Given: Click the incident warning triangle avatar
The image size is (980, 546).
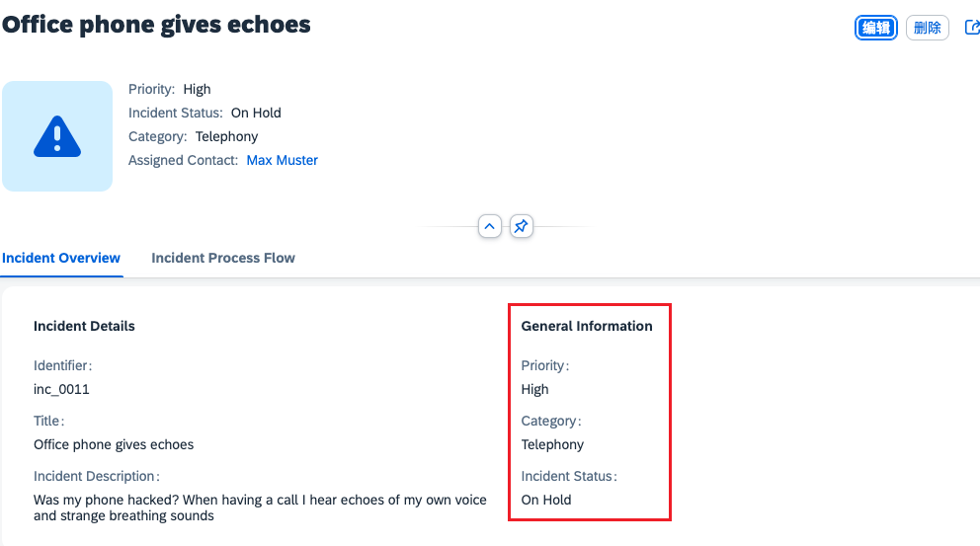Looking at the screenshot, I should pyautogui.click(x=57, y=136).
